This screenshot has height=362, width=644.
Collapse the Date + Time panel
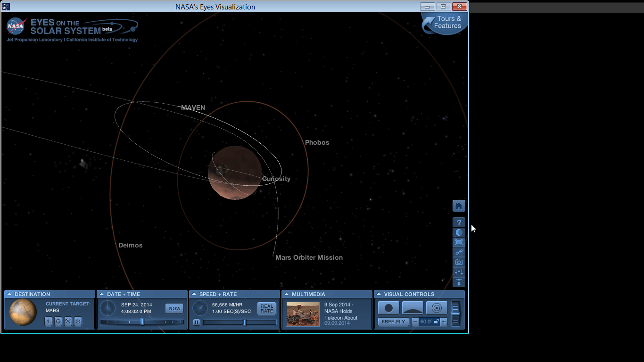coord(101,294)
